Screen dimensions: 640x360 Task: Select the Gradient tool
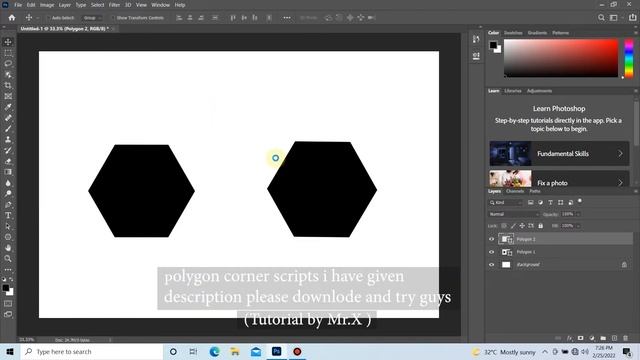[8, 172]
